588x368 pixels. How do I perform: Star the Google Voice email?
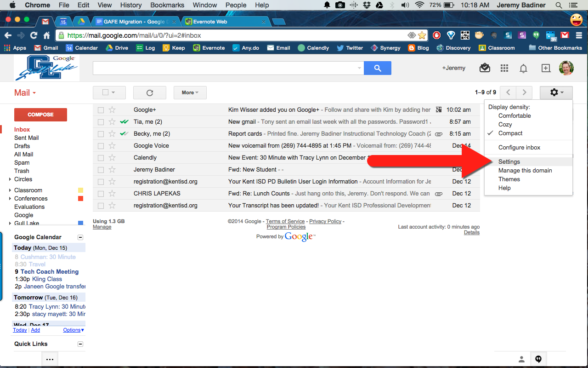tap(112, 146)
